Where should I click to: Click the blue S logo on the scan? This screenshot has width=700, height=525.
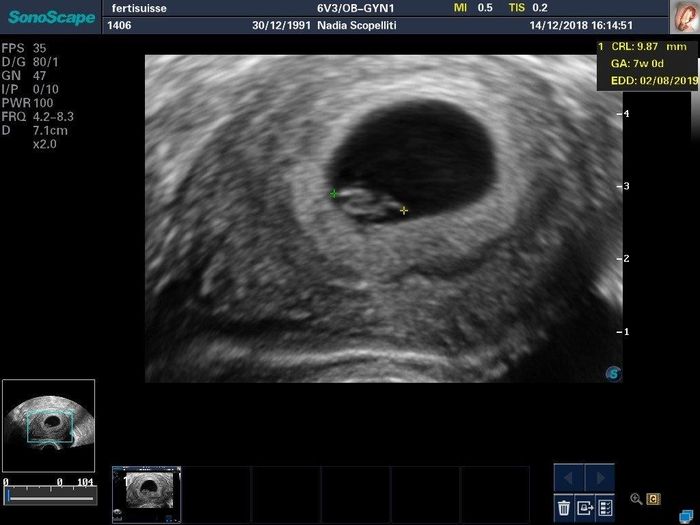[x=613, y=374]
